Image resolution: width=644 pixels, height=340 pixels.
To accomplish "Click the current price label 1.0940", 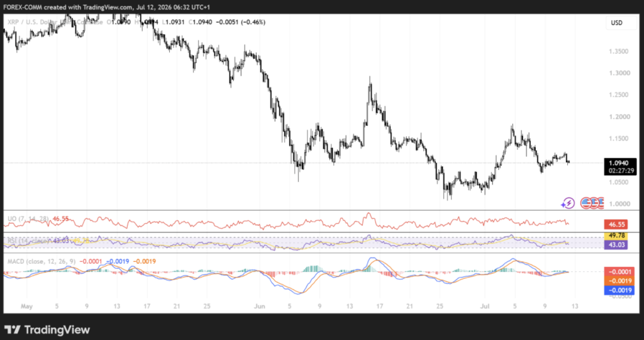I will click(x=620, y=163).
